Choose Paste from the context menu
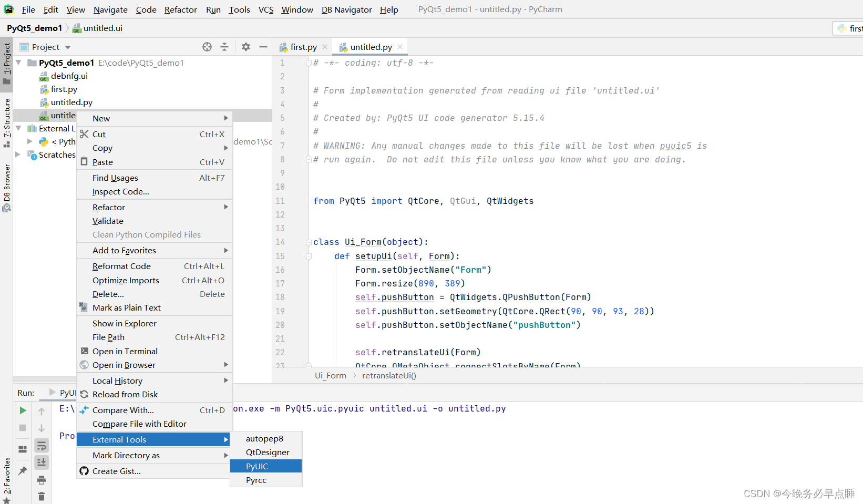 155,162
